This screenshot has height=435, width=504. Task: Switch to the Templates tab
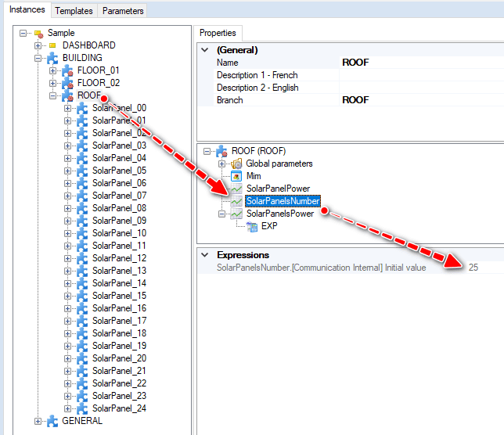[x=74, y=11]
